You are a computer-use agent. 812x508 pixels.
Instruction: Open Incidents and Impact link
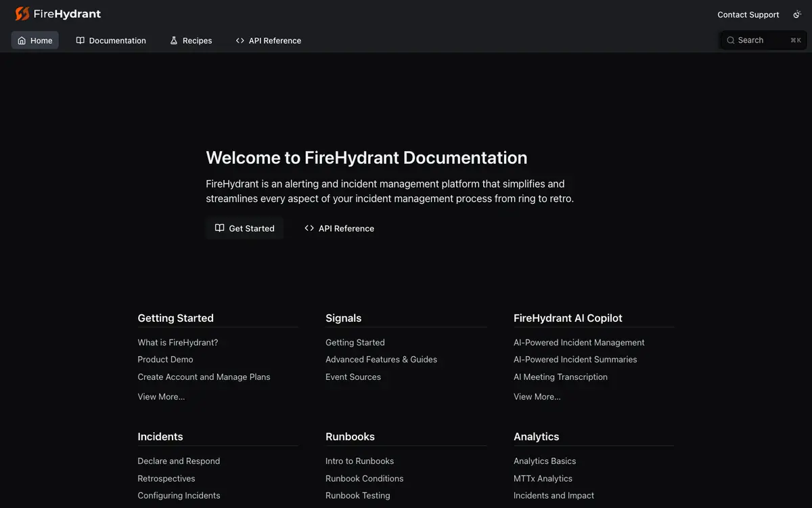coord(554,496)
